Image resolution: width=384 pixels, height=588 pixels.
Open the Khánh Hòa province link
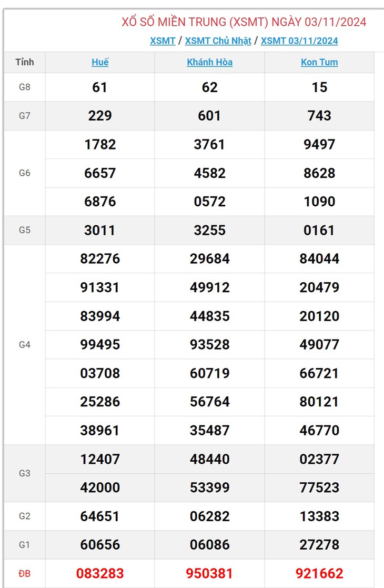(x=210, y=62)
